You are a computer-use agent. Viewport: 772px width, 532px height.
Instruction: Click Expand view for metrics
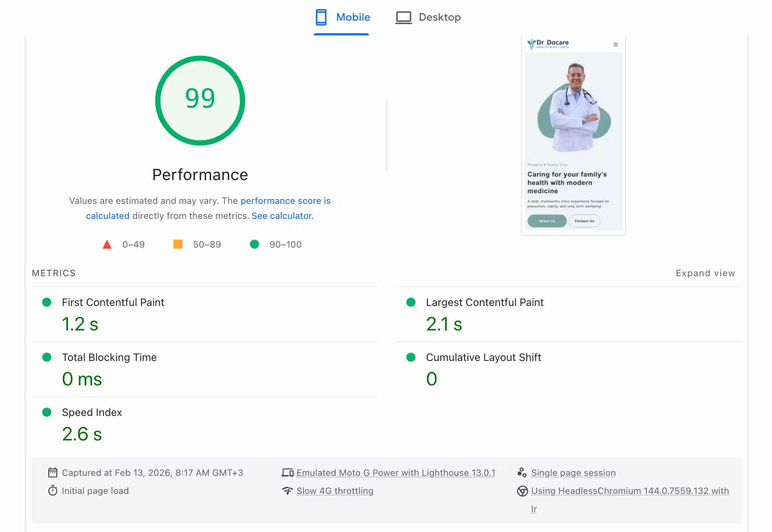(705, 273)
